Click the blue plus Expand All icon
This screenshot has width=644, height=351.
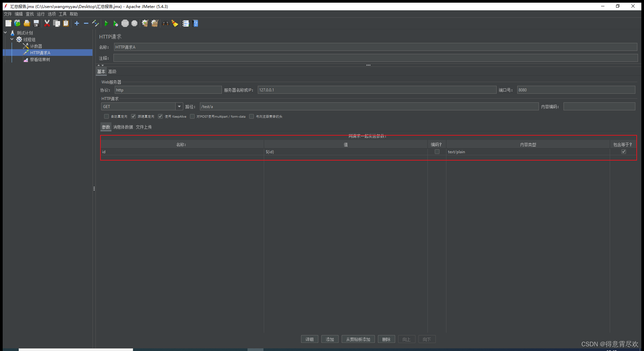(77, 23)
